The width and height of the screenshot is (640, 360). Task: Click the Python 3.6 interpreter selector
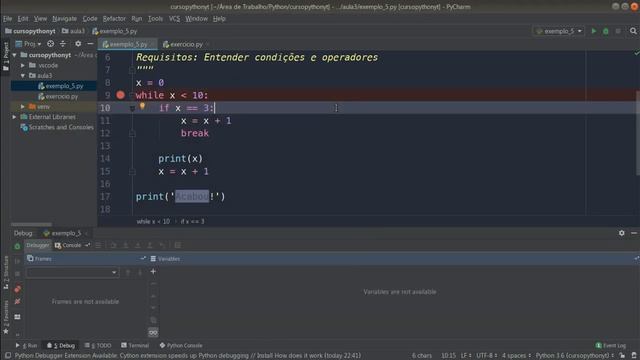(x=574, y=356)
